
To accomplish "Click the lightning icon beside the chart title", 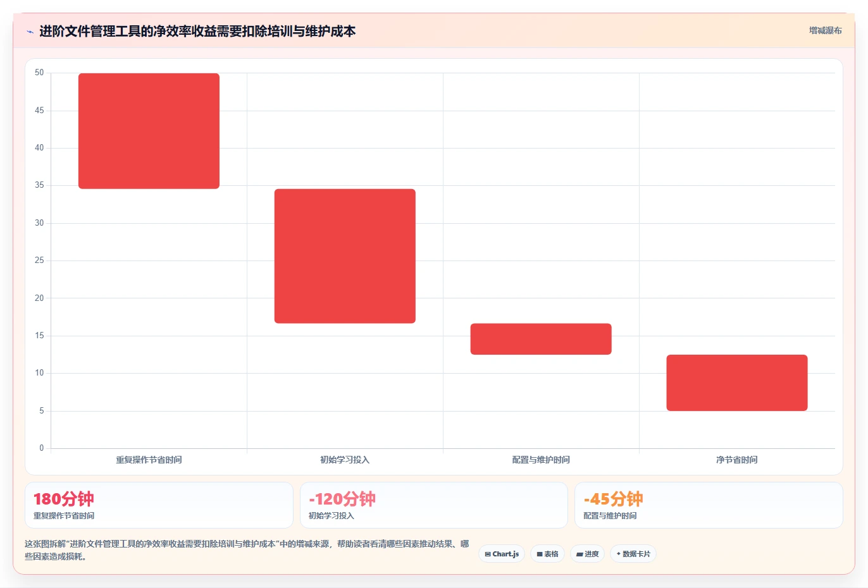I will pyautogui.click(x=30, y=32).
